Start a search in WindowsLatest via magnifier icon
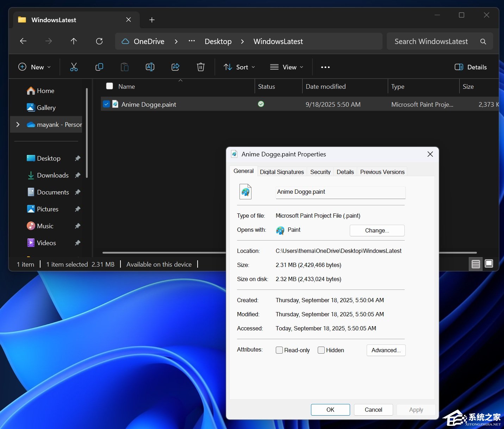Image resolution: width=504 pixels, height=429 pixels. tap(483, 41)
